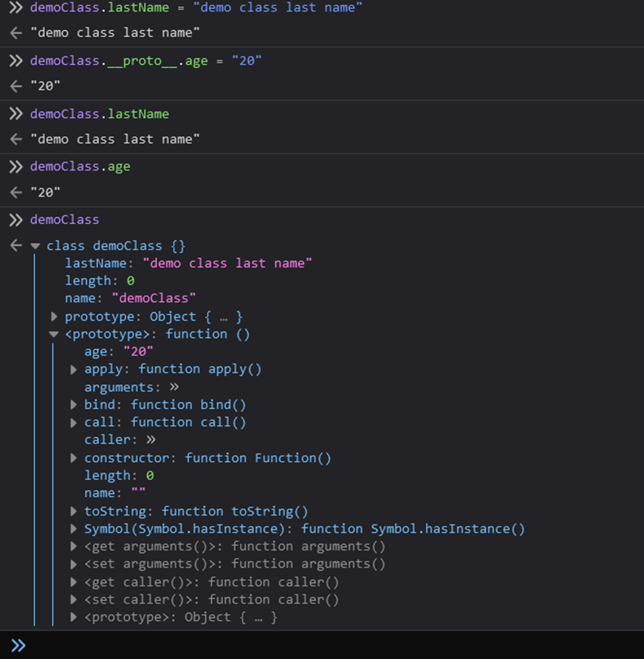Click the demoClass.lastName lookup command
This screenshot has width=644, height=659.
tap(100, 114)
